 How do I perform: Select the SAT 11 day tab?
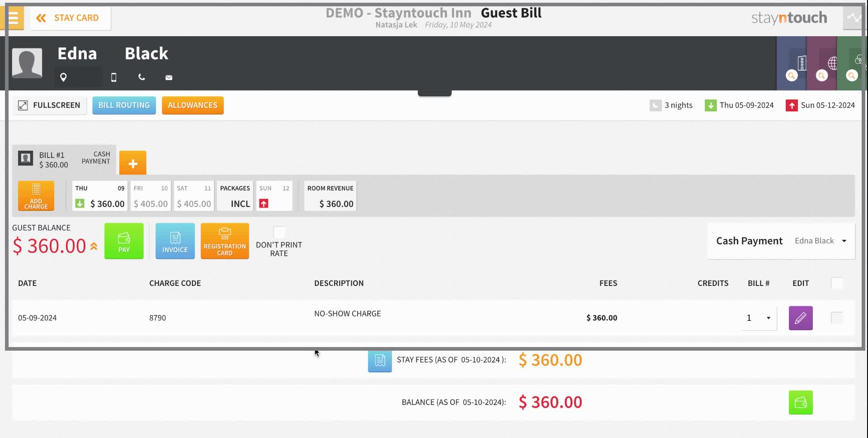(194, 196)
